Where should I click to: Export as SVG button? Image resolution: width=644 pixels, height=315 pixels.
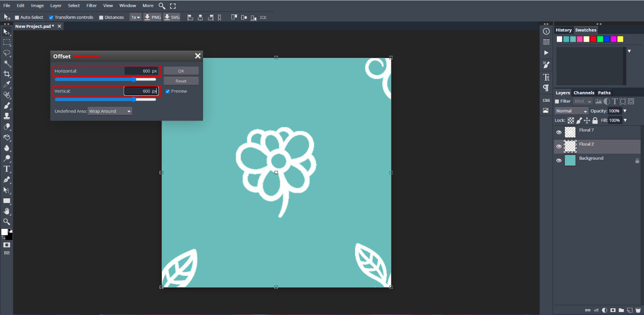[x=172, y=18]
